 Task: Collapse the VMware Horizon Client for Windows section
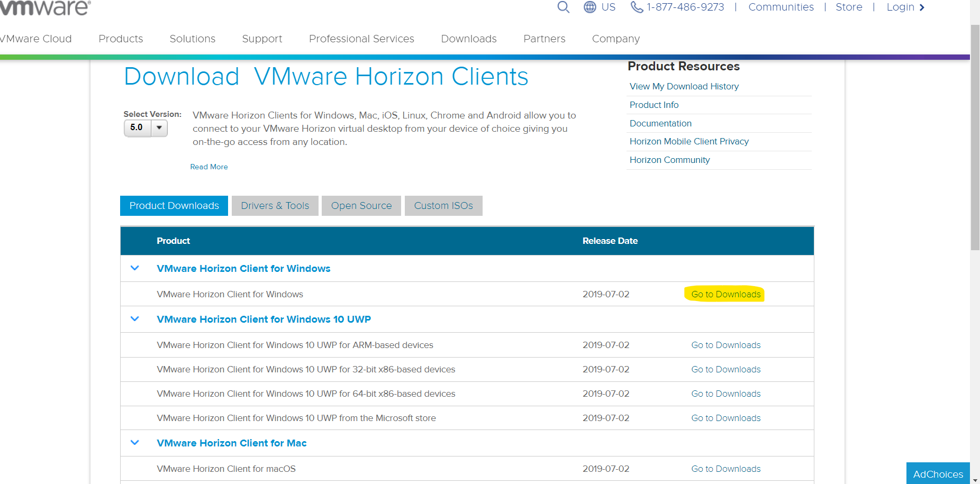pyautogui.click(x=135, y=268)
